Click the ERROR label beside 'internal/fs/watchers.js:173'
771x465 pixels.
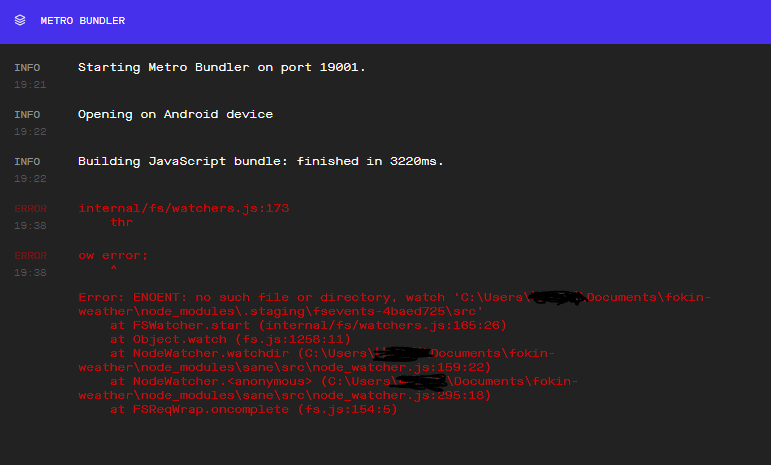click(30, 208)
